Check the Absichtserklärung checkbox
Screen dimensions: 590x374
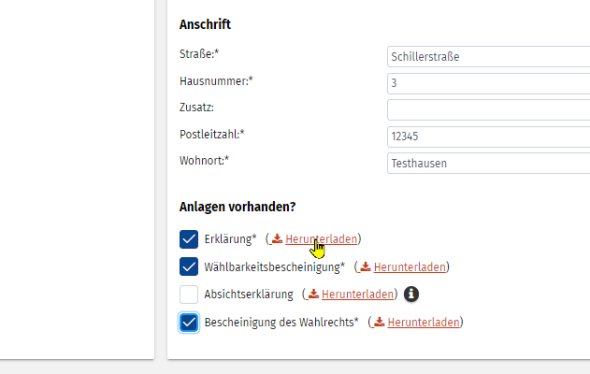(x=189, y=294)
